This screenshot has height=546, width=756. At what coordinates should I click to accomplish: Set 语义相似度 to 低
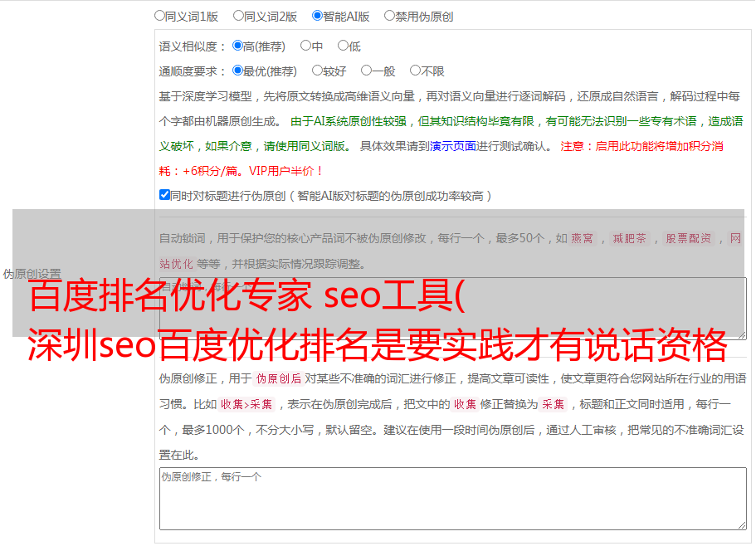pyautogui.click(x=343, y=46)
